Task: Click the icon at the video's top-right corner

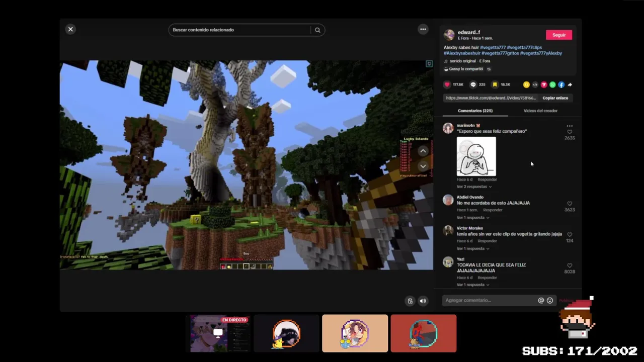Action: tap(429, 64)
